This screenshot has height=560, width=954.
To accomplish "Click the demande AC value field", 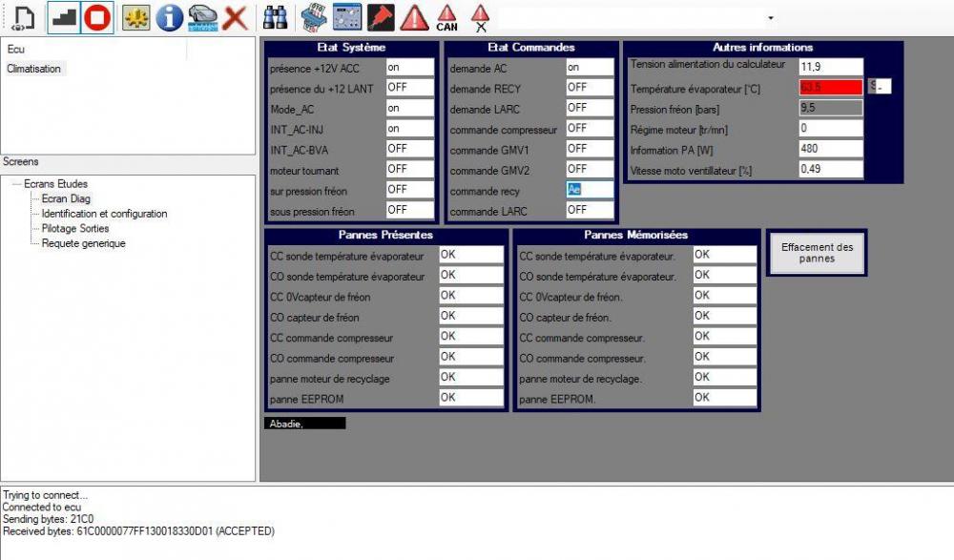I will 590,67.
